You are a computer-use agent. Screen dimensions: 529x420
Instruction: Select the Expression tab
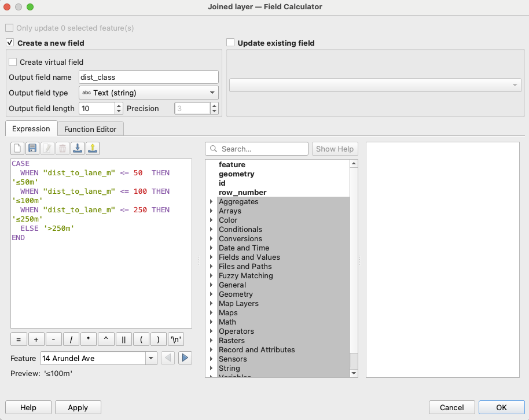pos(31,129)
